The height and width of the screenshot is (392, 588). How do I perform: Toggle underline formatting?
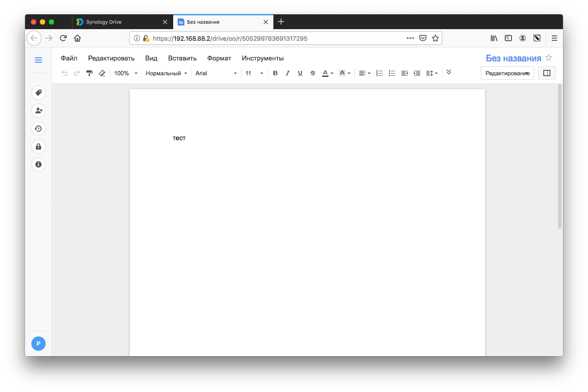click(300, 73)
